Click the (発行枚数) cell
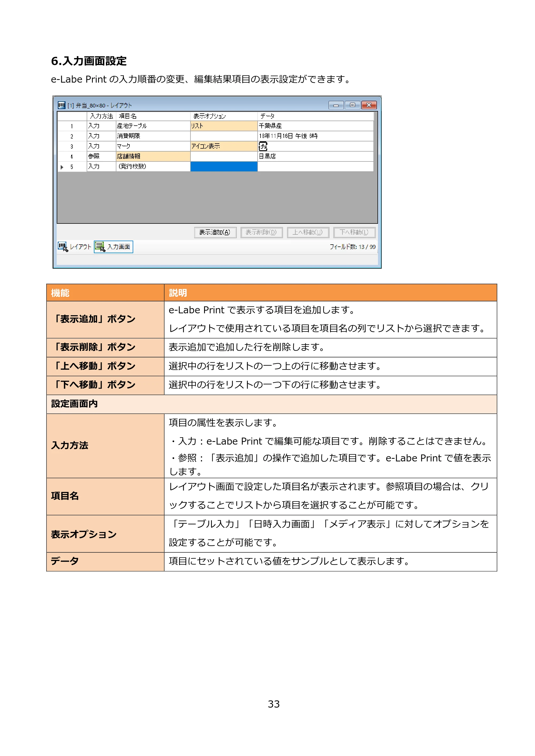This screenshot has height=756, width=535. (x=153, y=167)
